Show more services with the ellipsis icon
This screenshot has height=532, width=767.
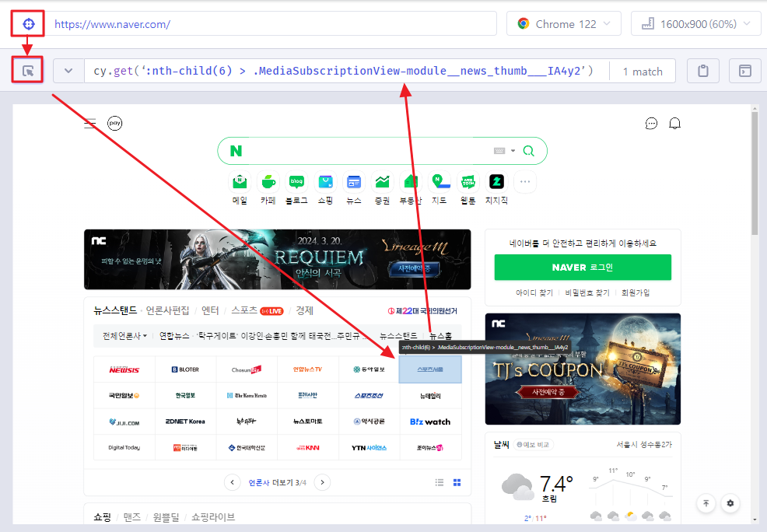(x=525, y=182)
